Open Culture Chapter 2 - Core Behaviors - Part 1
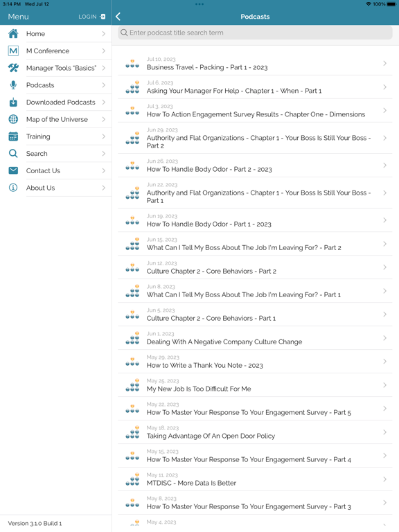The height and width of the screenshot is (532, 399). click(x=255, y=314)
